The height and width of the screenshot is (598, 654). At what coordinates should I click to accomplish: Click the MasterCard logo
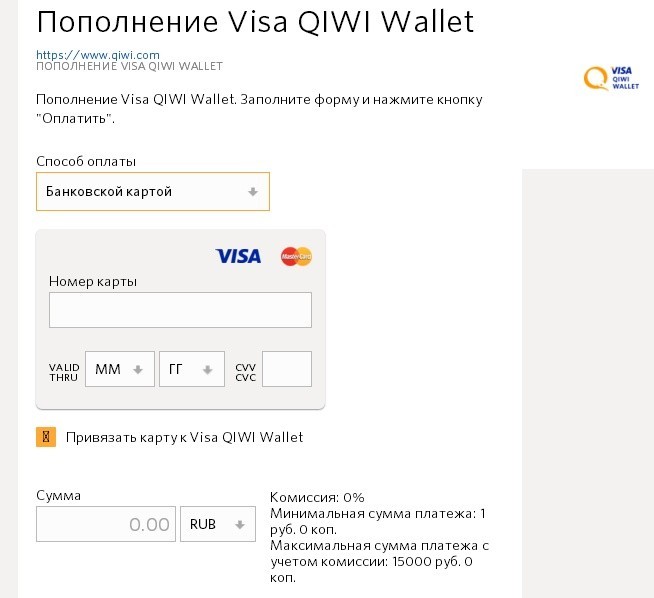point(296,256)
